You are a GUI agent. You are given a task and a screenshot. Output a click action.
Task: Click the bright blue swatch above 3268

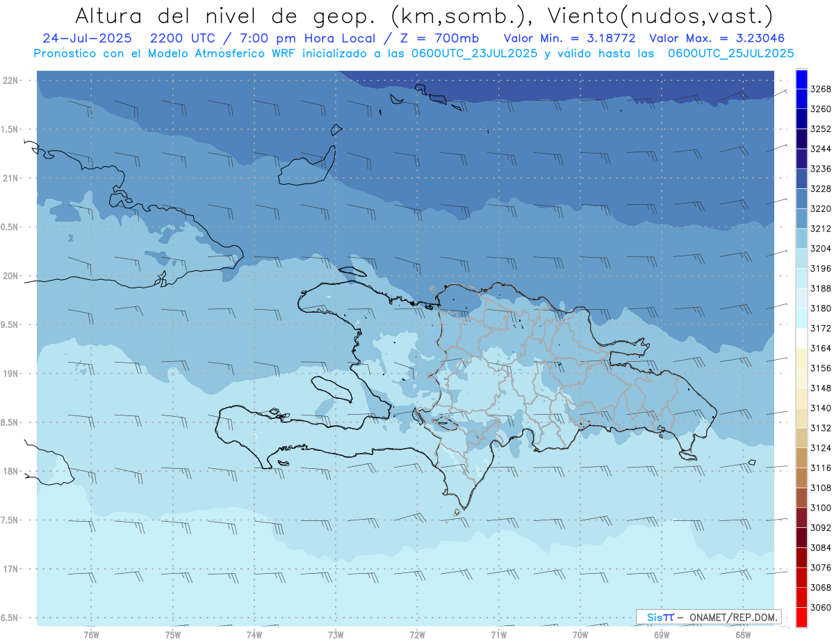click(x=801, y=79)
